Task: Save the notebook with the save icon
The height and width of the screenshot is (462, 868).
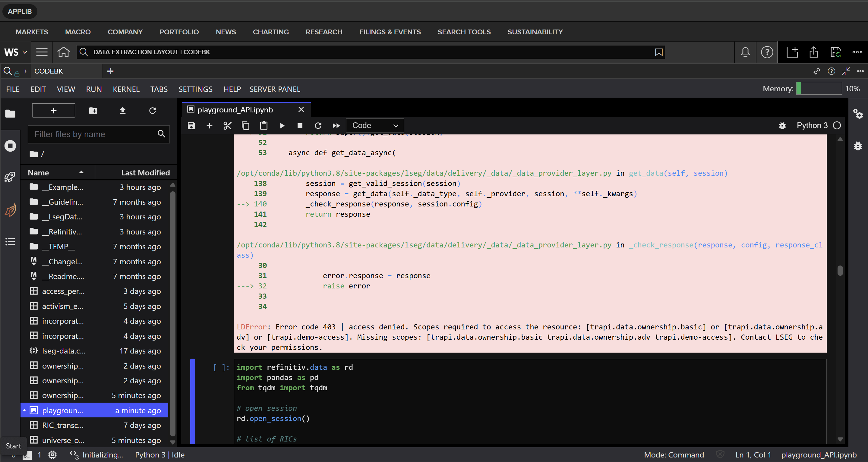Action: click(x=191, y=125)
